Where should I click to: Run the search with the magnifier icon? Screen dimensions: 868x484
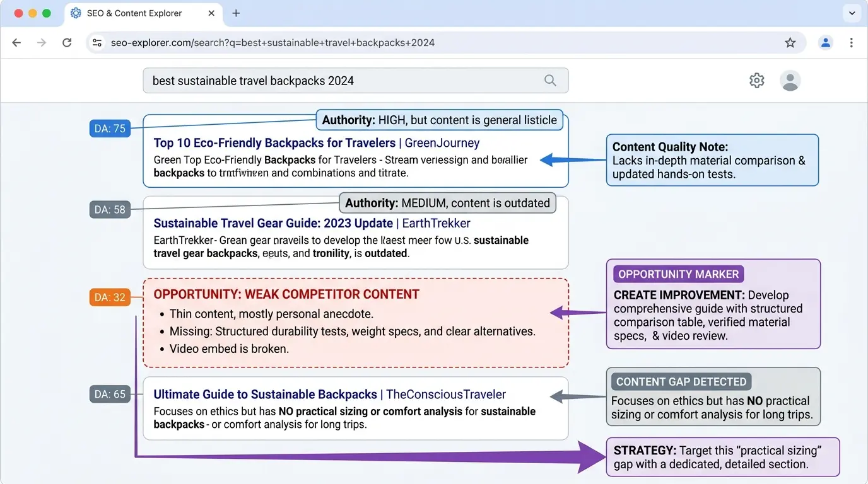tap(550, 81)
